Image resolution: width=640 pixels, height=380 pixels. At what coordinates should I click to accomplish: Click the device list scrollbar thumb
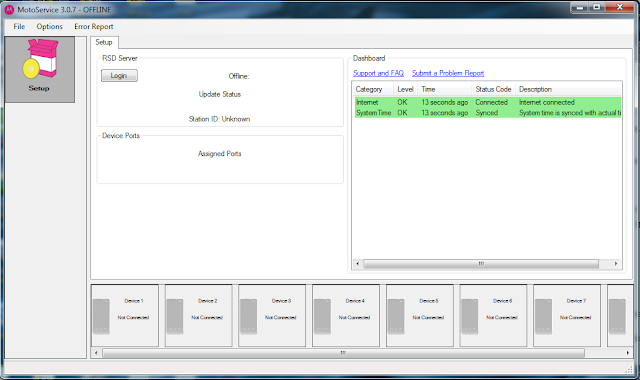343,353
